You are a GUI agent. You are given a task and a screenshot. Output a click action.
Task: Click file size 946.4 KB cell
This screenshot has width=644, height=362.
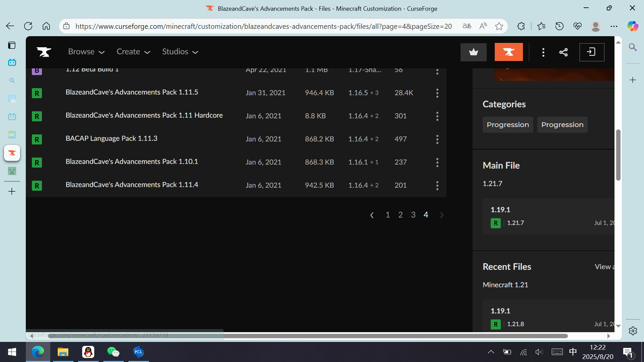[x=319, y=93]
